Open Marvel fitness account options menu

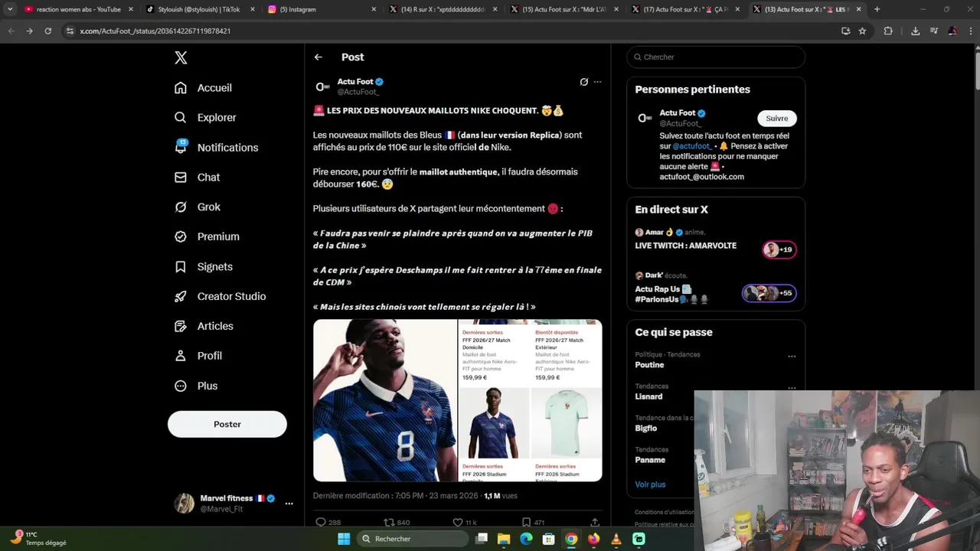coord(289,504)
